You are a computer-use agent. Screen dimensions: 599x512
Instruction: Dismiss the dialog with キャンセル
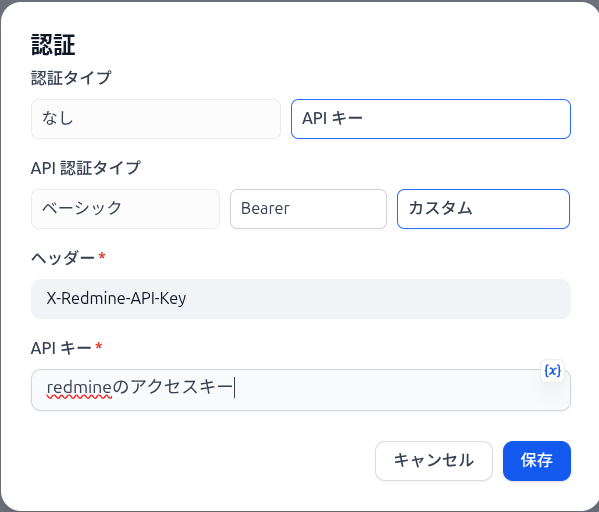[x=434, y=461]
